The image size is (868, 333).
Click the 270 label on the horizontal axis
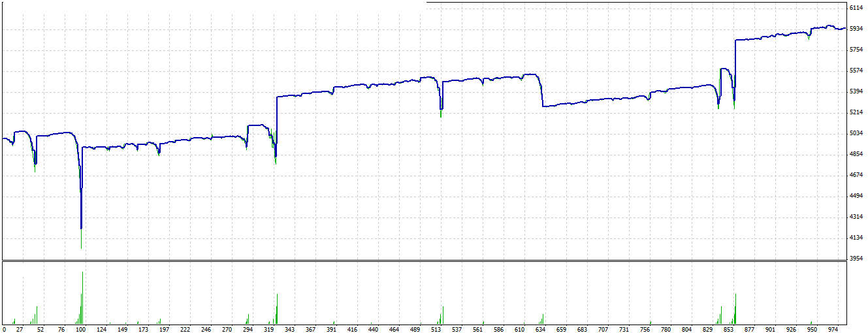[x=227, y=329]
